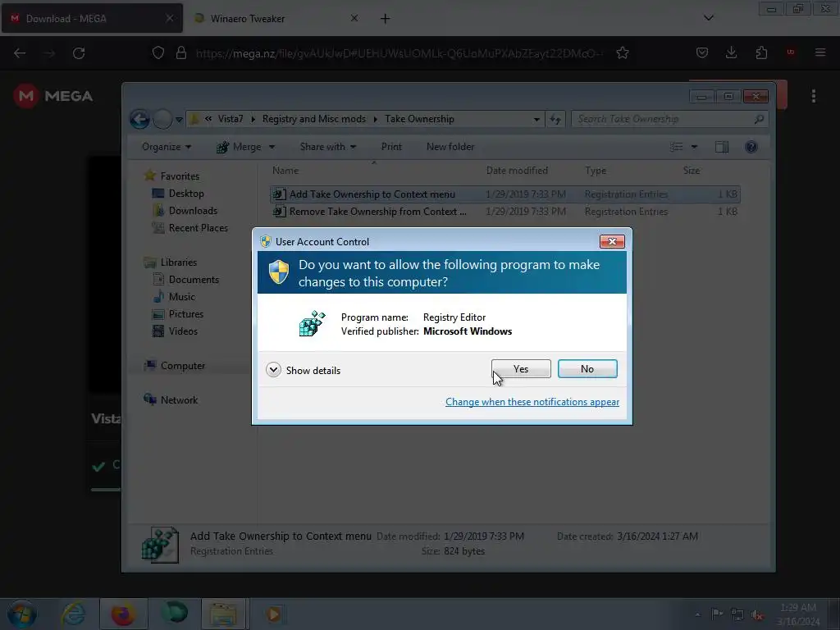Click the tracking protection shield icon
840x630 pixels.
click(158, 52)
